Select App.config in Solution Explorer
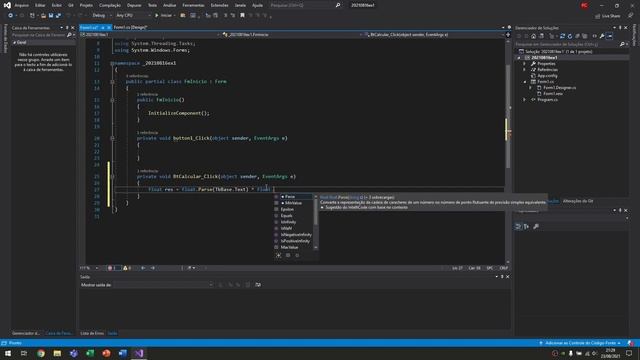 [x=547, y=76]
